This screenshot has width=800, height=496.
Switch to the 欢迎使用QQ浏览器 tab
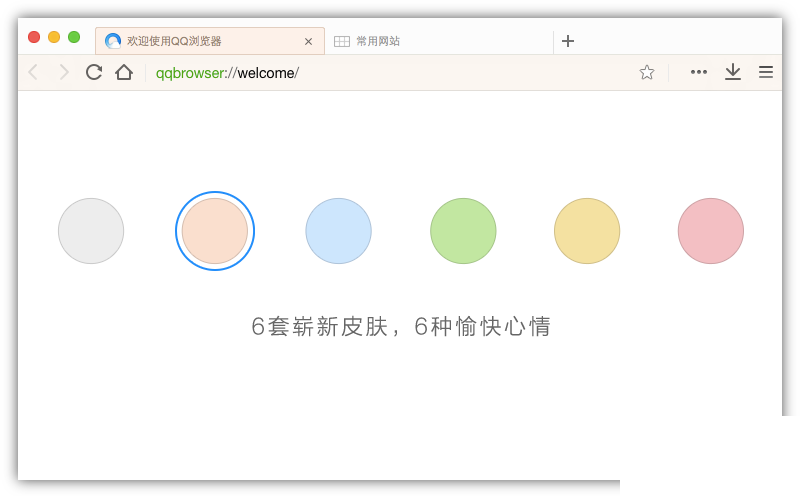210,41
